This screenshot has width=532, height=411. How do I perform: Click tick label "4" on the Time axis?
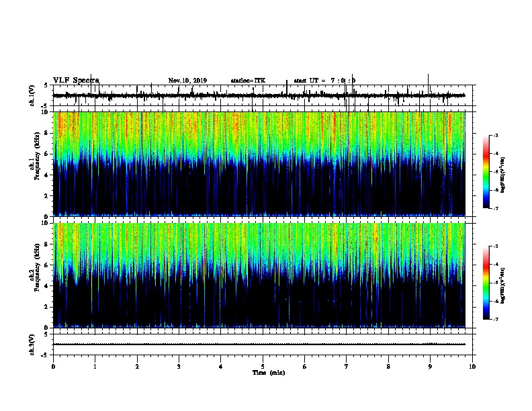point(221,367)
